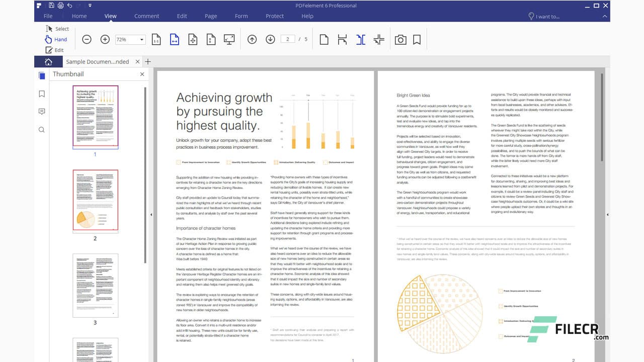This screenshot has height=362, width=644.
Task: Go to the next page with down arrow
Action: pyautogui.click(x=270, y=39)
